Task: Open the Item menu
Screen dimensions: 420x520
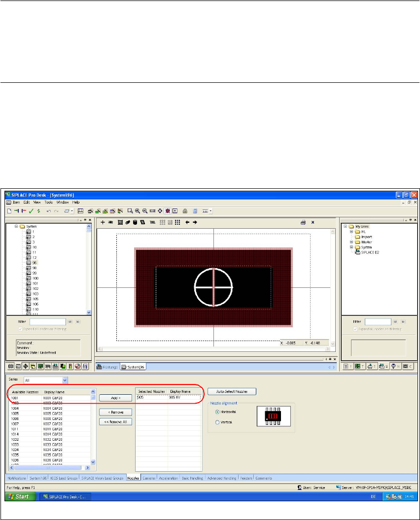Action: (x=16, y=202)
